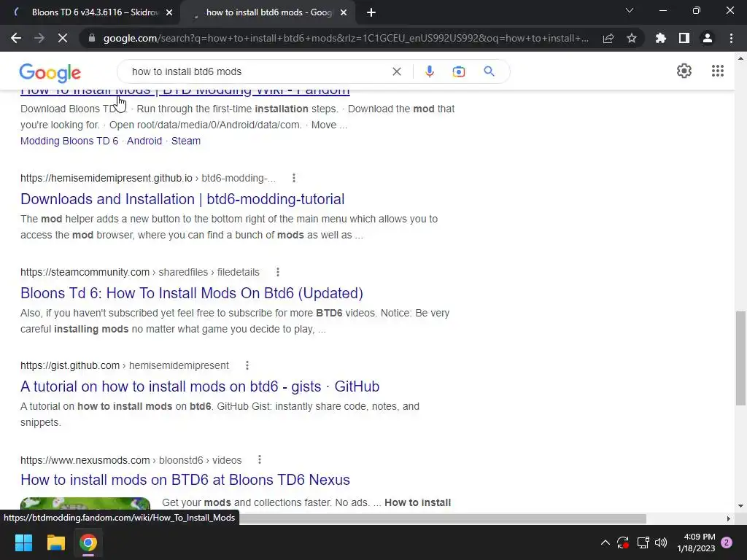Open the sync/update tray icon
Viewport: 747px width, 560px height.
click(x=623, y=542)
